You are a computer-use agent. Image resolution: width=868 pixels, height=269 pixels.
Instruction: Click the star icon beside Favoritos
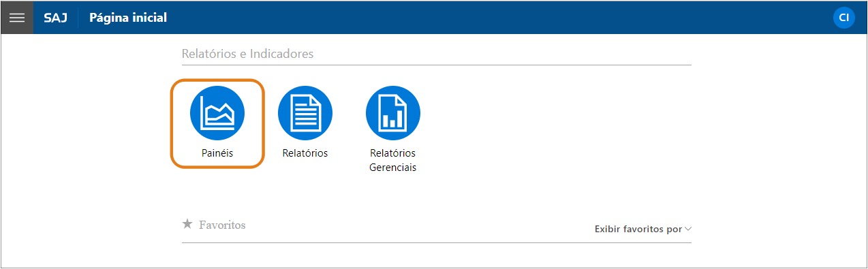(187, 223)
